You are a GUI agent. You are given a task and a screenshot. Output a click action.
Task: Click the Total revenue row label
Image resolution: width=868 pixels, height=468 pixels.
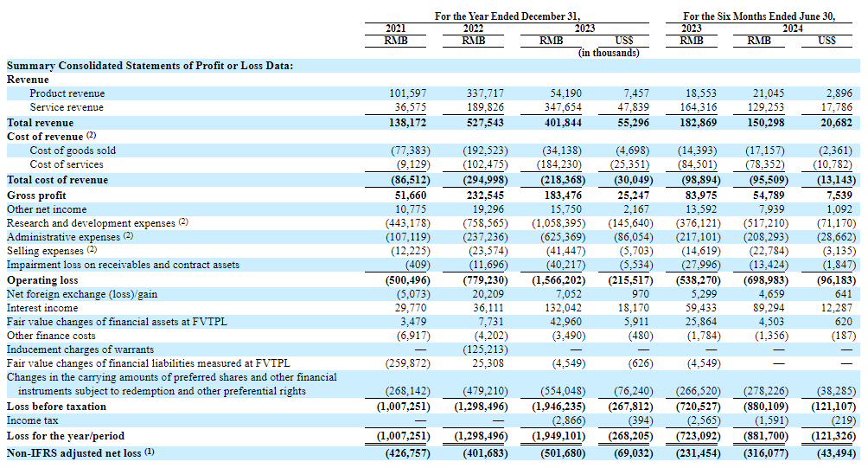(x=40, y=123)
